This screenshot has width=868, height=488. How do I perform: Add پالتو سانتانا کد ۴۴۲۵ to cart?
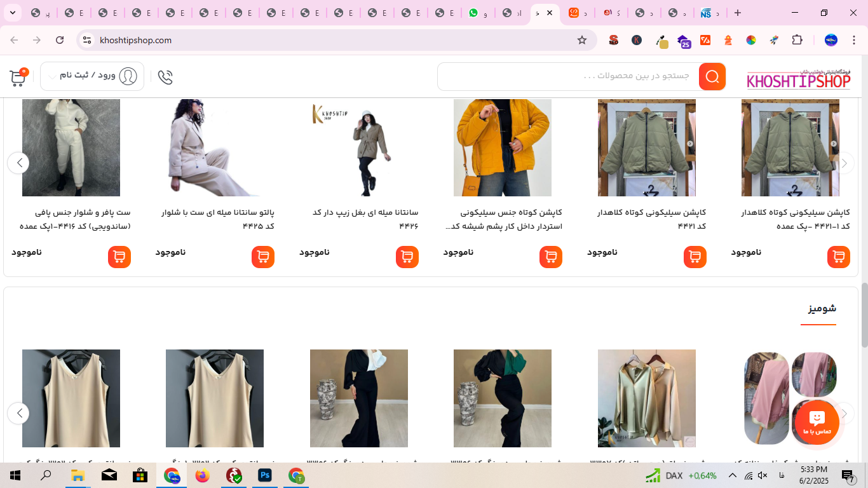pyautogui.click(x=263, y=257)
